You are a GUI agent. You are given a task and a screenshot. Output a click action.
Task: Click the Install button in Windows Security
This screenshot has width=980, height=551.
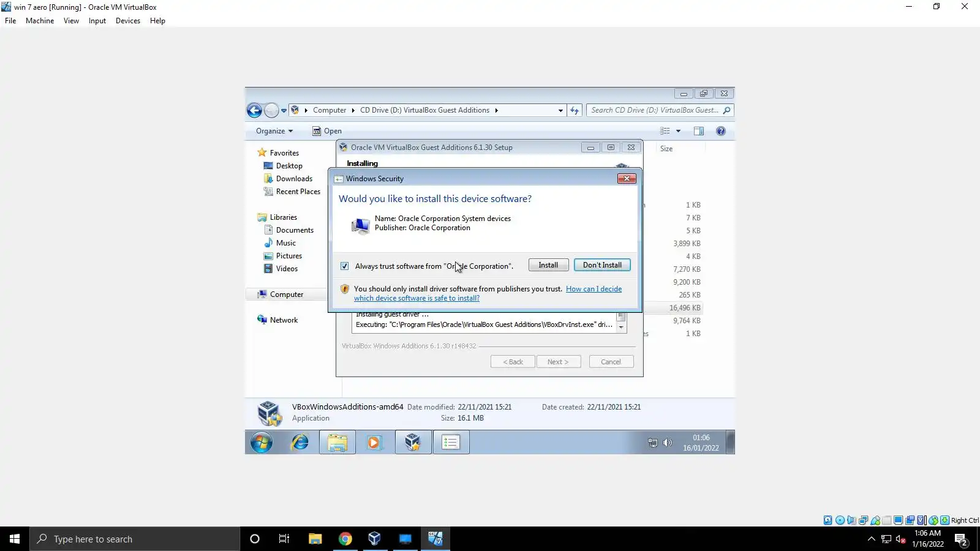point(548,265)
